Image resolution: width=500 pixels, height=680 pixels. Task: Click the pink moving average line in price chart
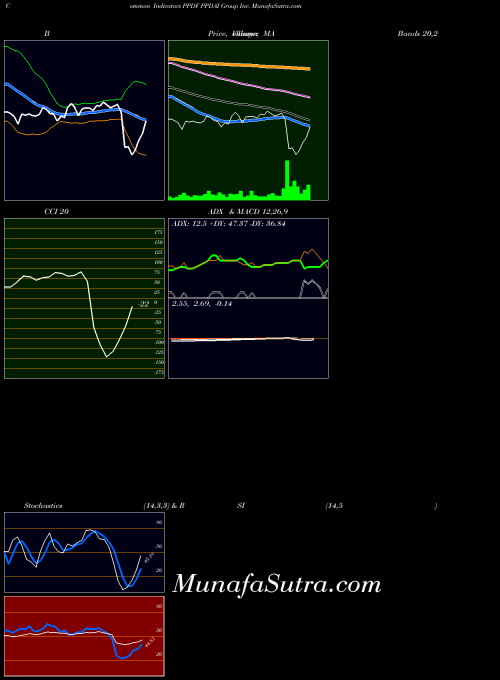click(239, 82)
